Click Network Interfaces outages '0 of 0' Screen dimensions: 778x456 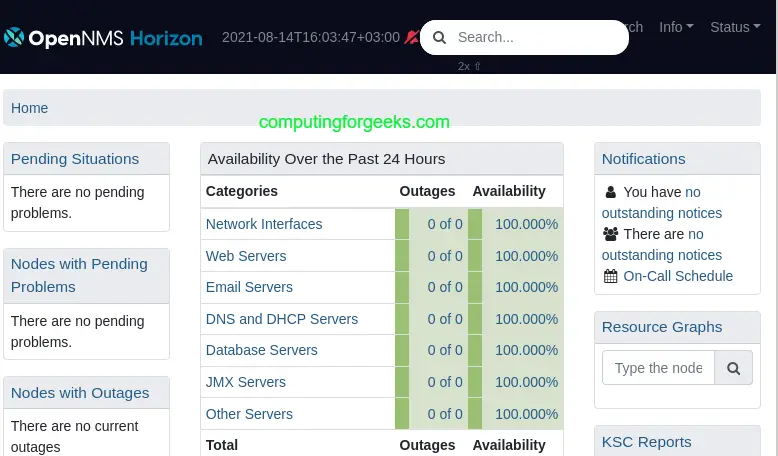click(445, 224)
